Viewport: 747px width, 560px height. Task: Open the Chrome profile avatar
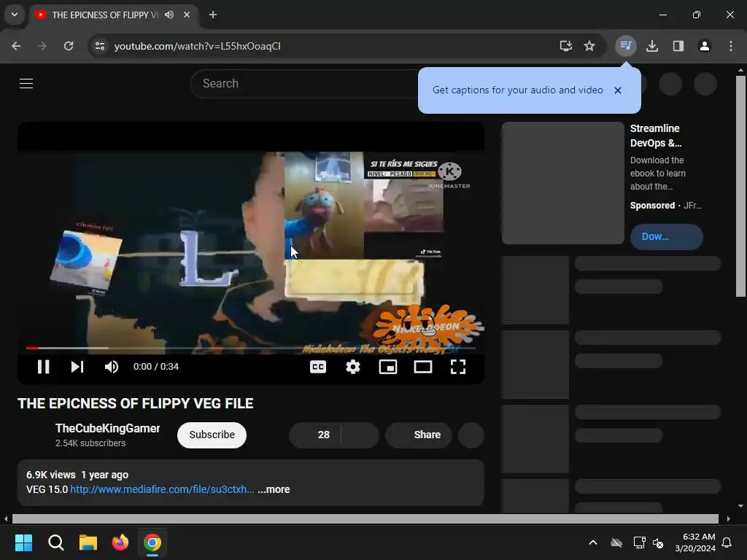click(705, 46)
